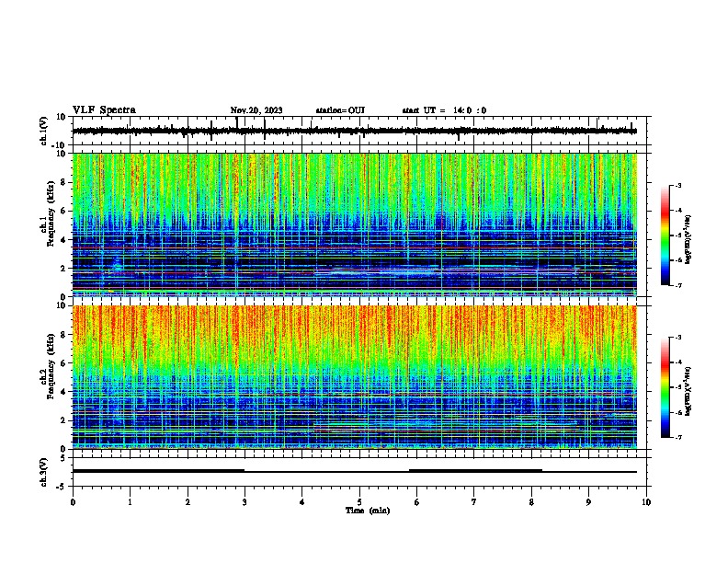Click the ch.1 spectrogram color scale bar
728x563 pixels.
(665, 236)
